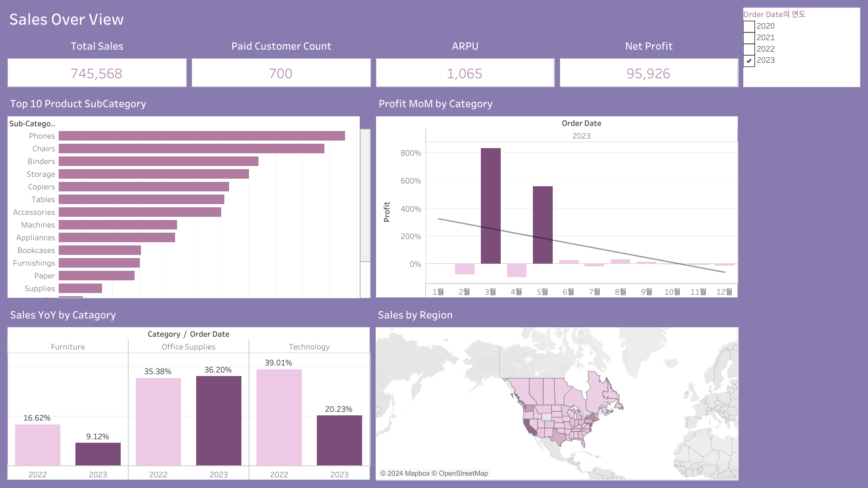Click the Technology category header
This screenshot has width=868, height=488.
[x=309, y=347]
